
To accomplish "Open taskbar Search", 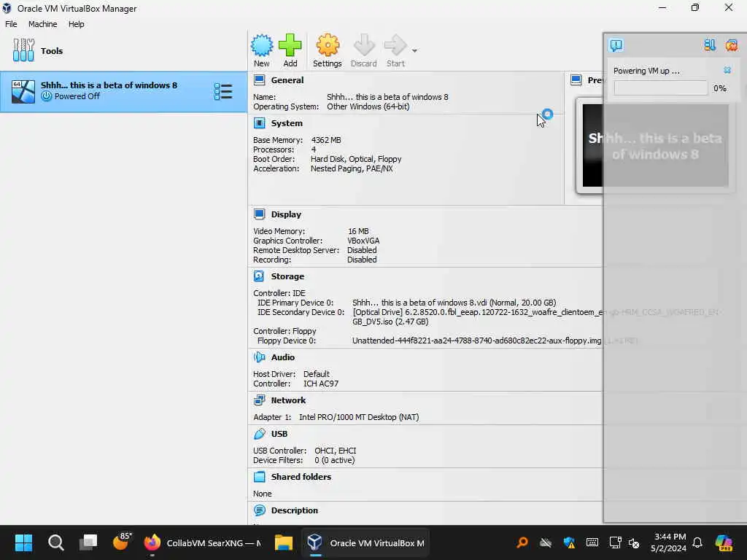I will [55, 542].
